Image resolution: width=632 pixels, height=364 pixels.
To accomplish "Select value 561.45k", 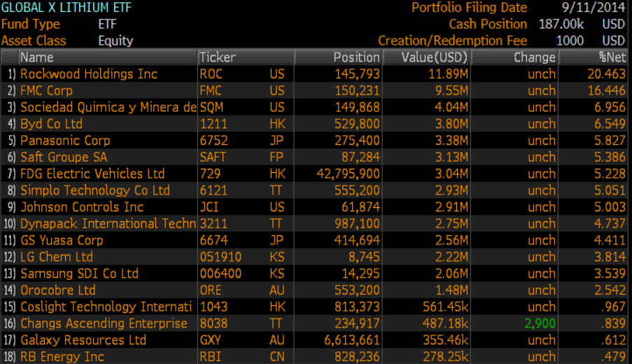I will tap(445, 307).
